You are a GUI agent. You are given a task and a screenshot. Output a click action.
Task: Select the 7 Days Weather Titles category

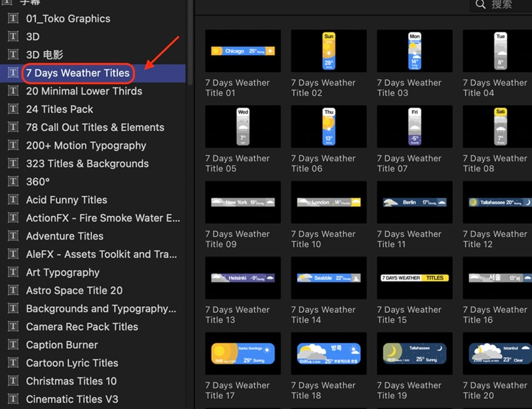point(78,73)
